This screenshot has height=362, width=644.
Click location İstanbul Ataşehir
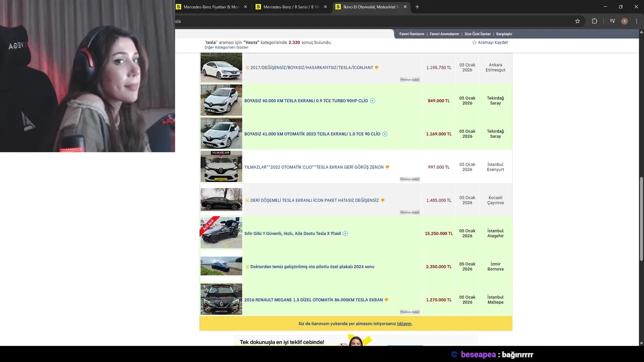(x=496, y=233)
